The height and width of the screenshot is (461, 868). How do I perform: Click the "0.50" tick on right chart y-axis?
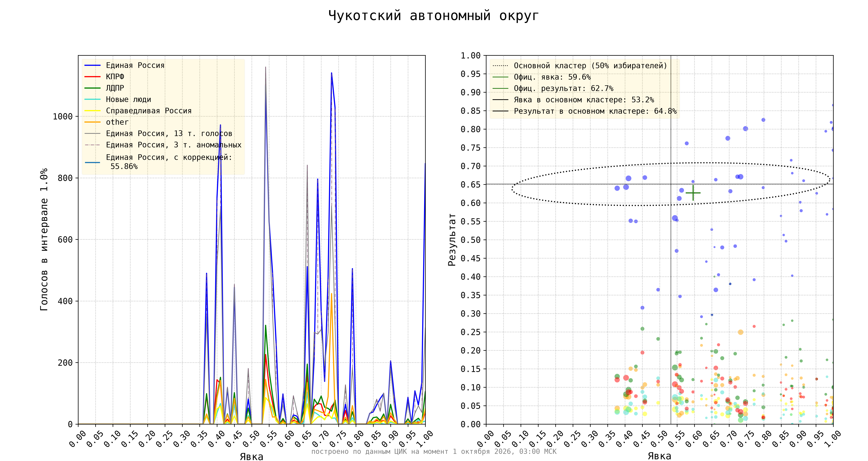(470, 240)
